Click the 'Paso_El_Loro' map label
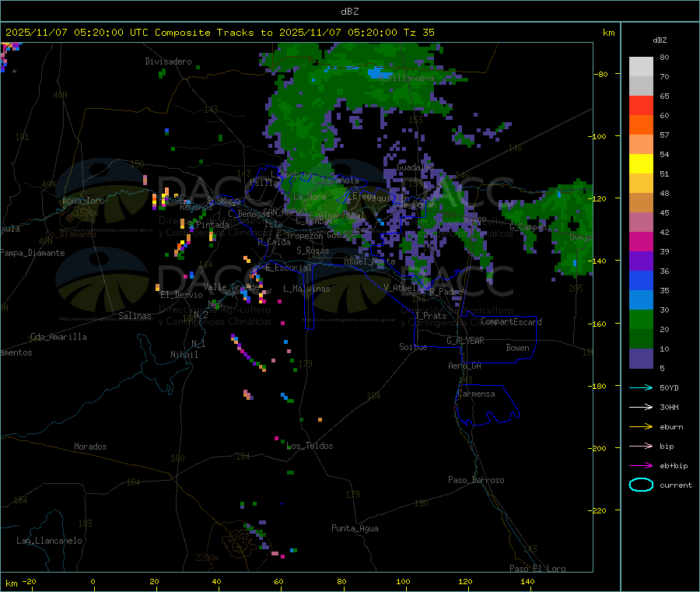 point(537,569)
